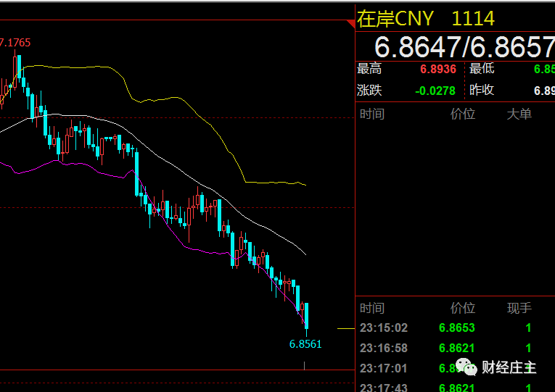Click the red corner triangle marker on chart
555x392 pixels.
(351, 24)
